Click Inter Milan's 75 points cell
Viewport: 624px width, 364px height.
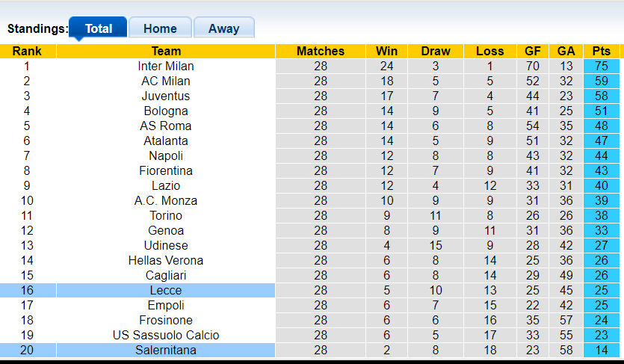pos(601,66)
